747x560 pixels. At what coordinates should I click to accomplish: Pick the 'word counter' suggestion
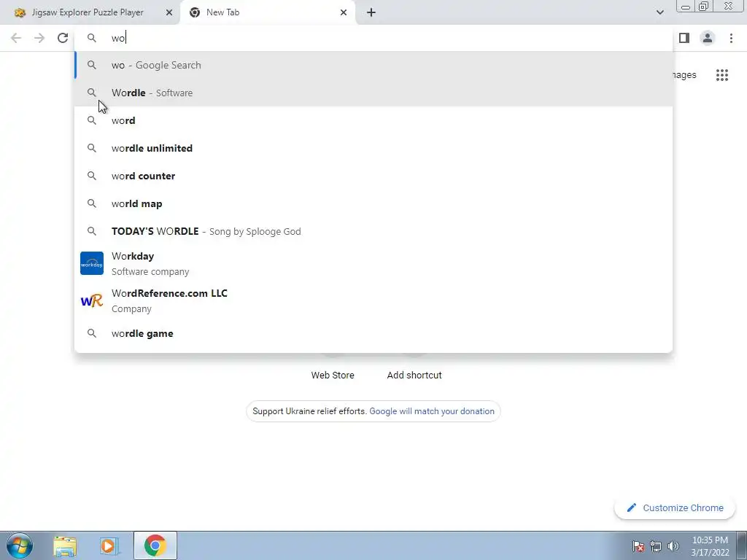point(373,176)
